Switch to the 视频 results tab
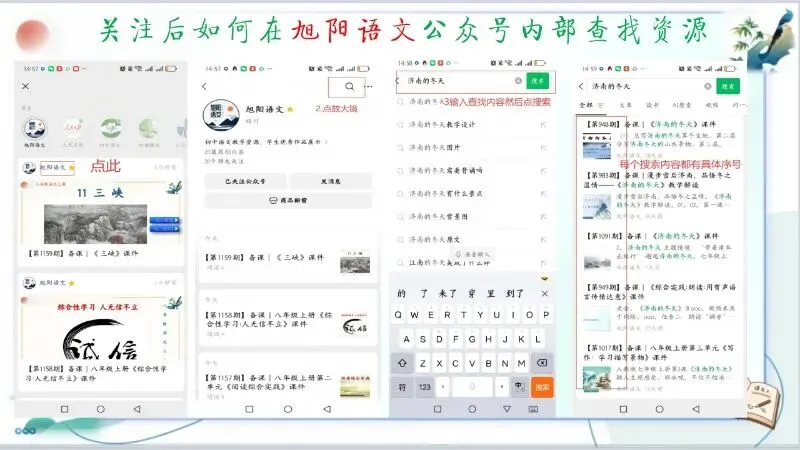 coord(712,105)
